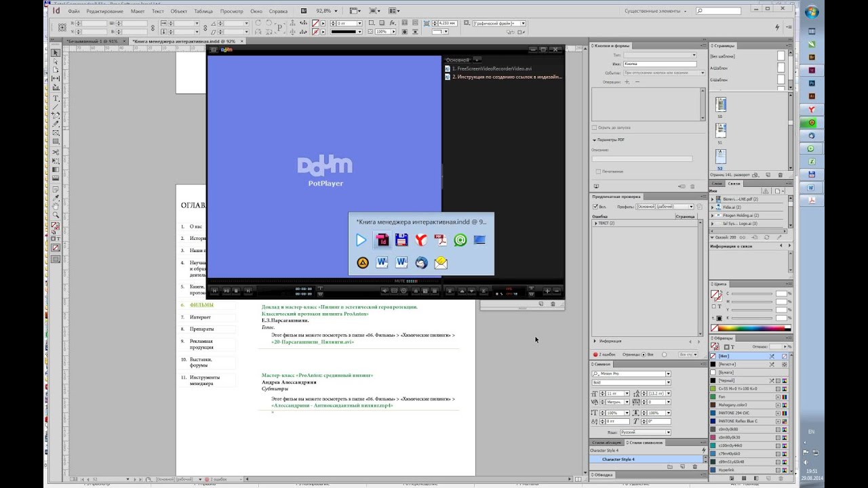Image resolution: width=868 pixels, height=488 pixels.
Task: Click the CMYK color spectrum bar
Action: (750, 329)
